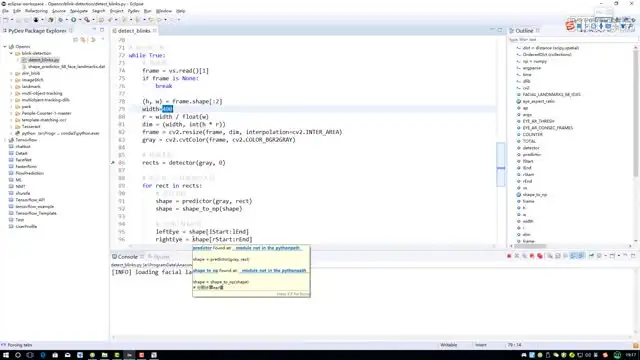The height and width of the screenshot is (360, 640).
Task: Select the FlowPrediction project
Action: pyautogui.click(x=29, y=173)
